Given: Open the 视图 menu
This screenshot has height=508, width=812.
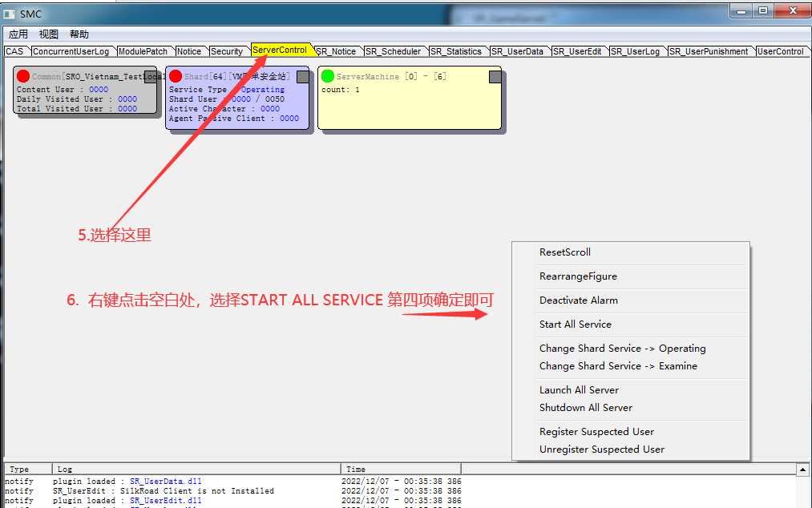Looking at the screenshot, I should pos(49,34).
